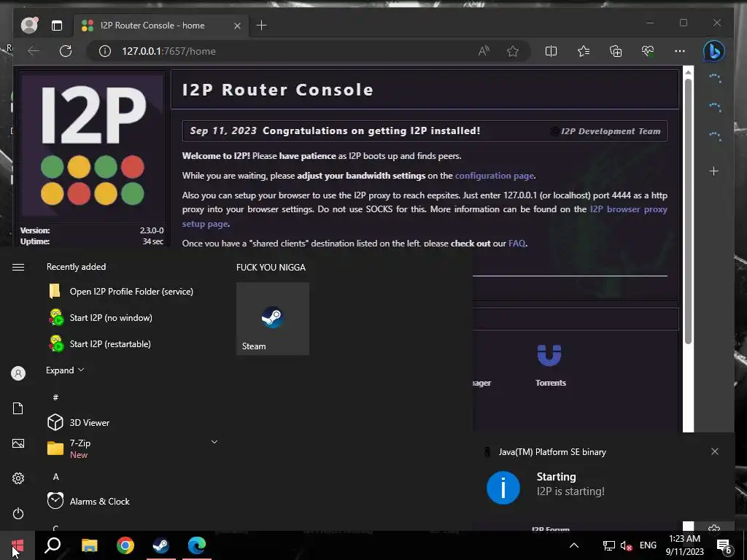This screenshot has width=747, height=560.
Task: Expand the Recently added list
Action: pos(65,370)
